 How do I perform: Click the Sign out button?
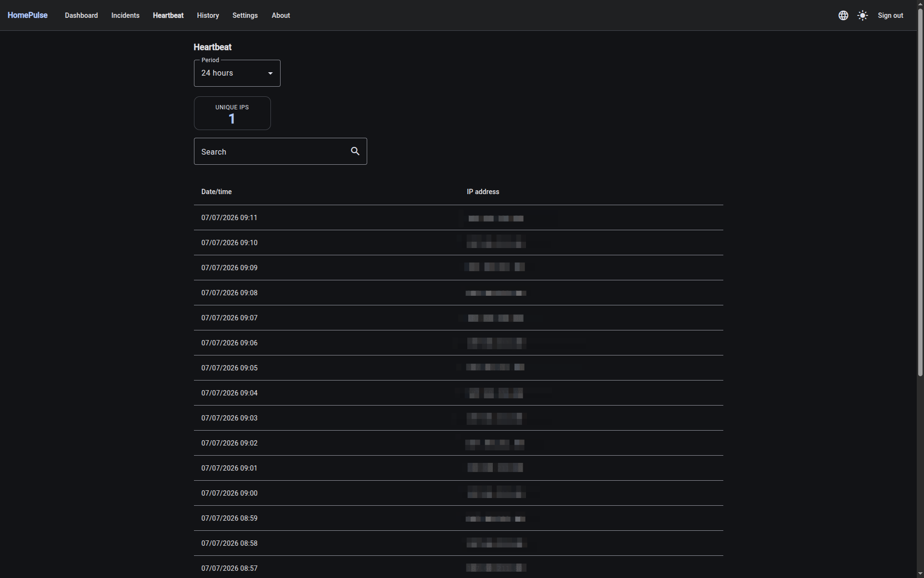pyautogui.click(x=890, y=15)
